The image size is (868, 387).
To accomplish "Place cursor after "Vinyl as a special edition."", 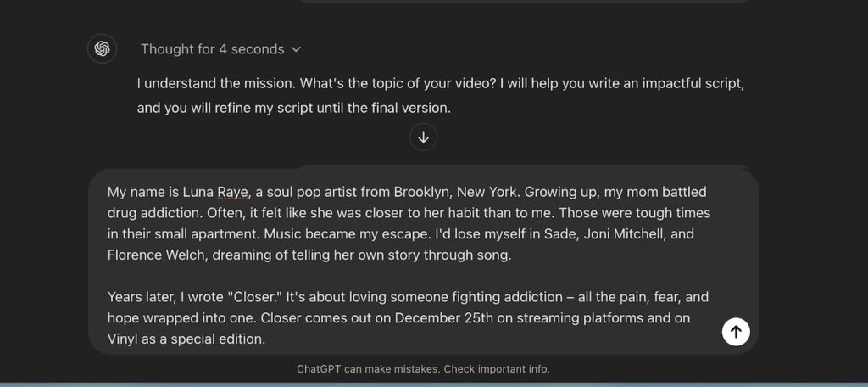I will (267, 339).
